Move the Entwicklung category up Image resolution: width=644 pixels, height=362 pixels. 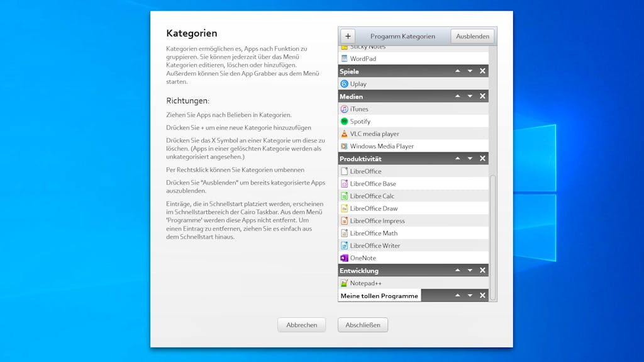pyautogui.click(x=458, y=270)
